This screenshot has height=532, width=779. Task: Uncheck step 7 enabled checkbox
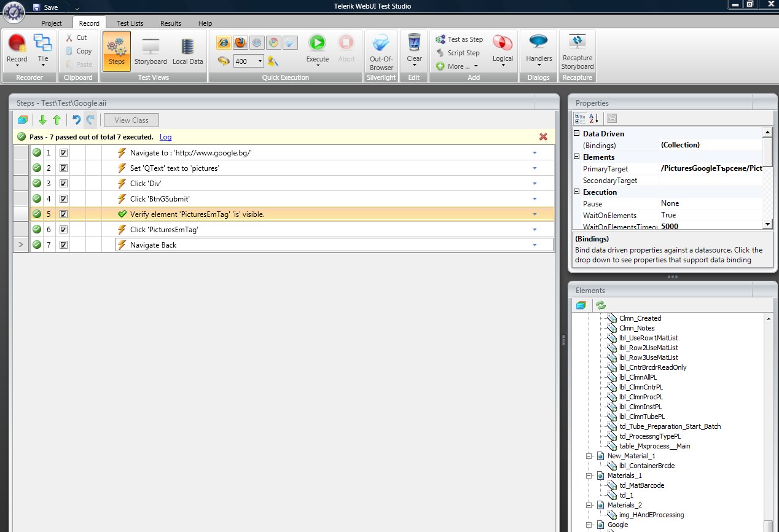click(x=63, y=244)
